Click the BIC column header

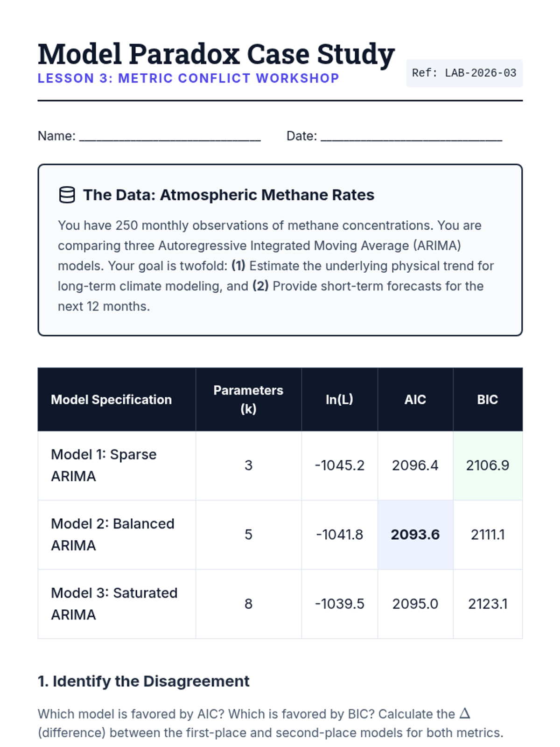tap(487, 400)
